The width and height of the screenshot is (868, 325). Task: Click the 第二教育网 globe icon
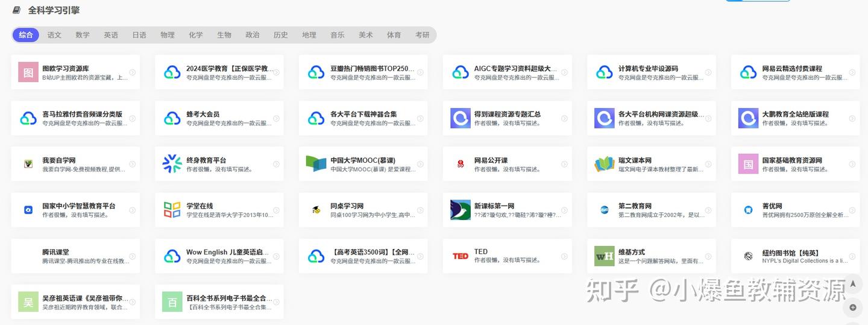[x=605, y=210]
